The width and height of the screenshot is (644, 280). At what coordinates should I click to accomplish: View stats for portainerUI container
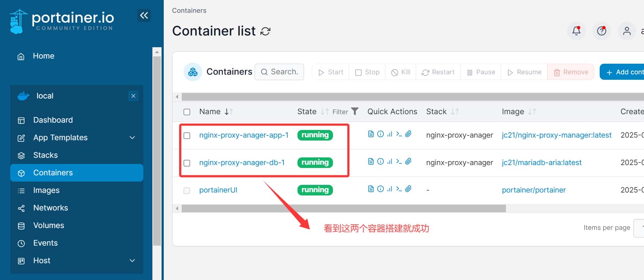(x=390, y=189)
